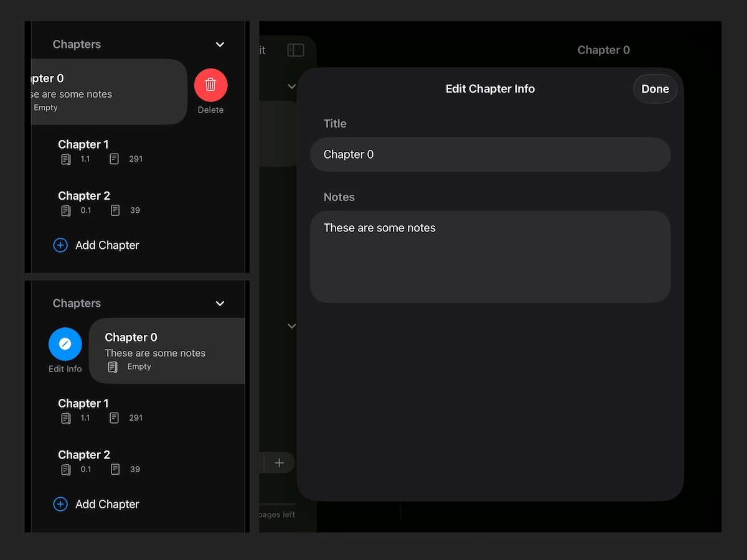Collapse the Chapters section in the Edit Info panel

coord(220,304)
